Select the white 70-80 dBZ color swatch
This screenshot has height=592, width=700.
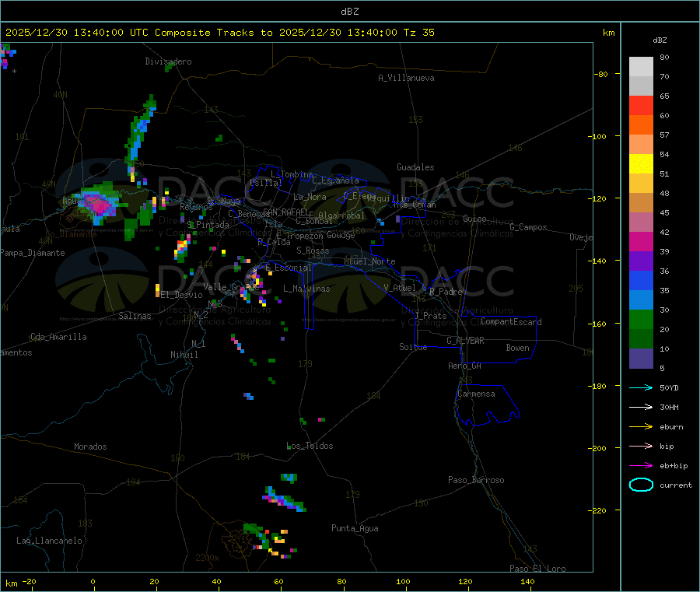(x=641, y=67)
